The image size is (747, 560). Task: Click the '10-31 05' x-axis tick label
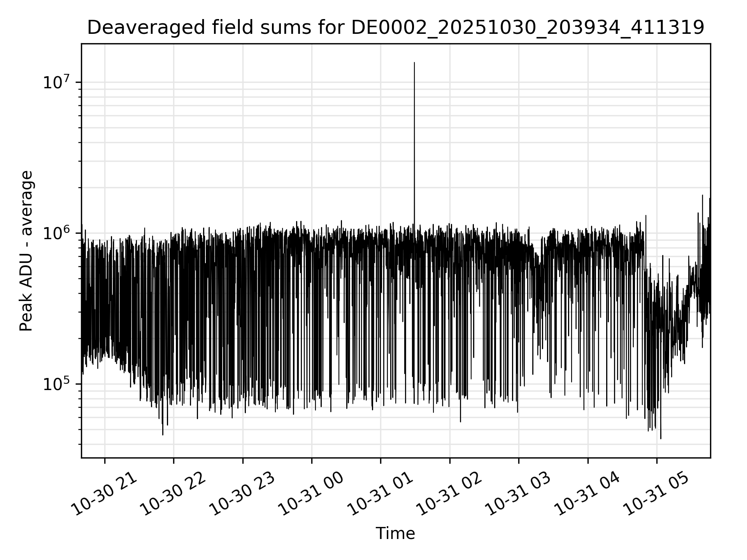click(656, 494)
